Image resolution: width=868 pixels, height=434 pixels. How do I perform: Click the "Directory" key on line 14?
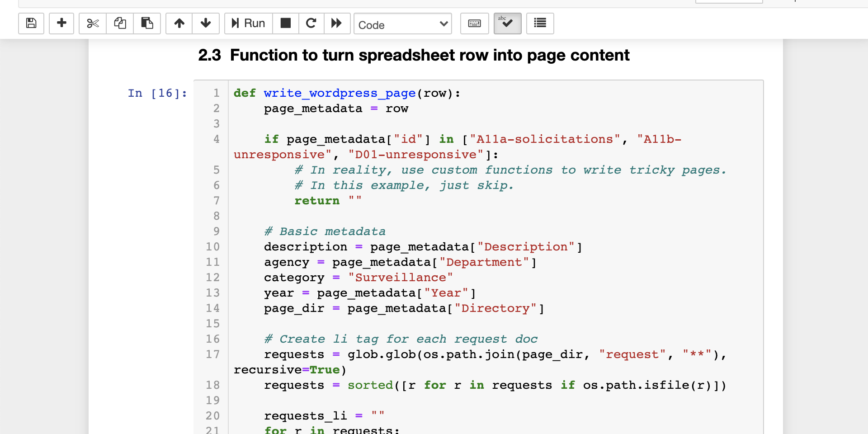coord(495,308)
